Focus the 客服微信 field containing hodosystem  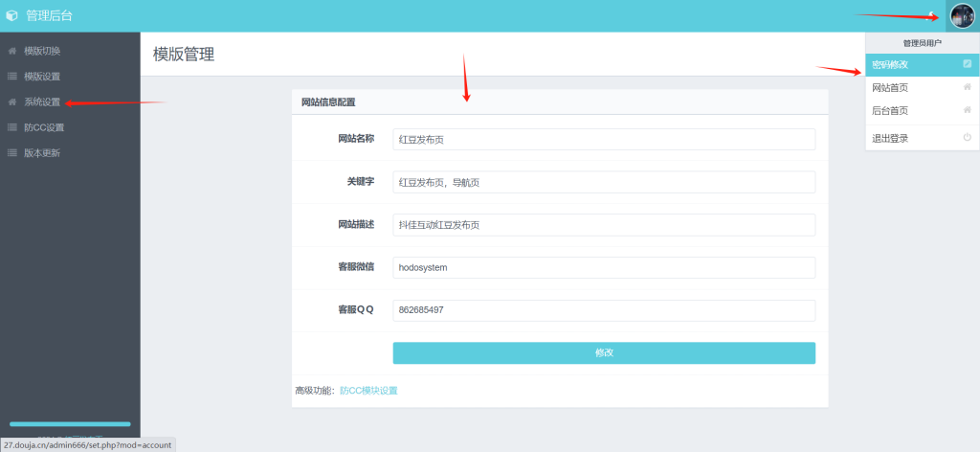(604, 267)
